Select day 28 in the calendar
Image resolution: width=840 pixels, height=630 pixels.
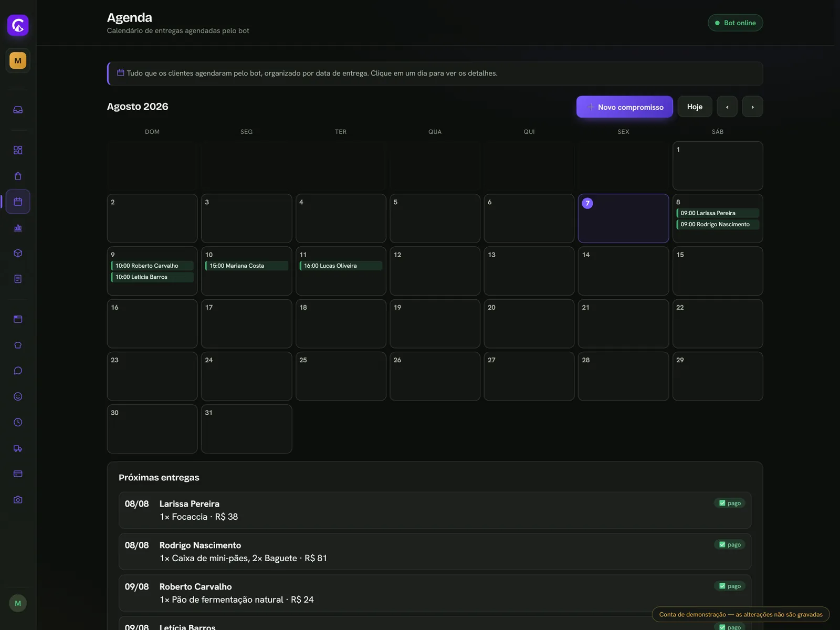(x=623, y=376)
